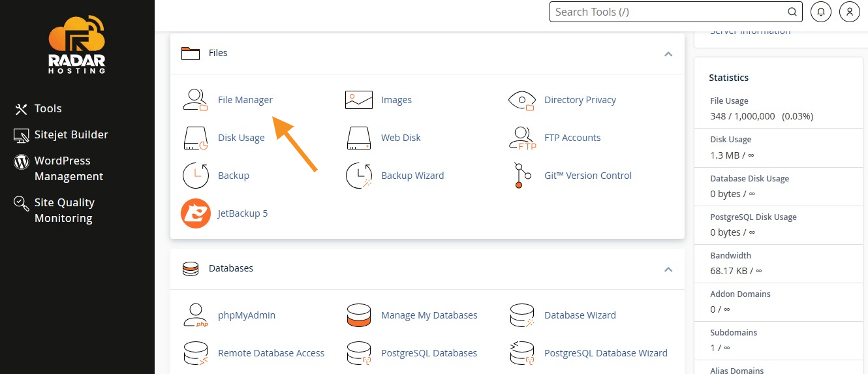868x374 pixels.
Task: Open the Images link
Action: tap(396, 100)
